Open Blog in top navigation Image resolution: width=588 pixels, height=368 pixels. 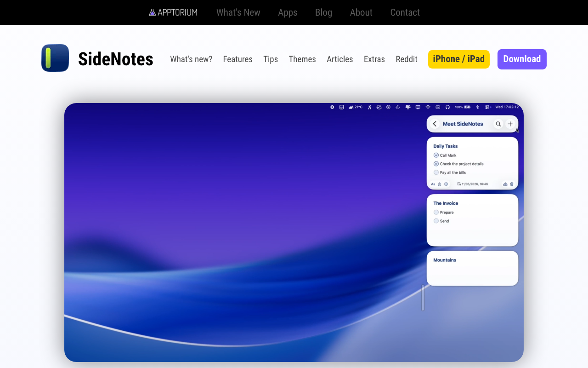tap(323, 12)
